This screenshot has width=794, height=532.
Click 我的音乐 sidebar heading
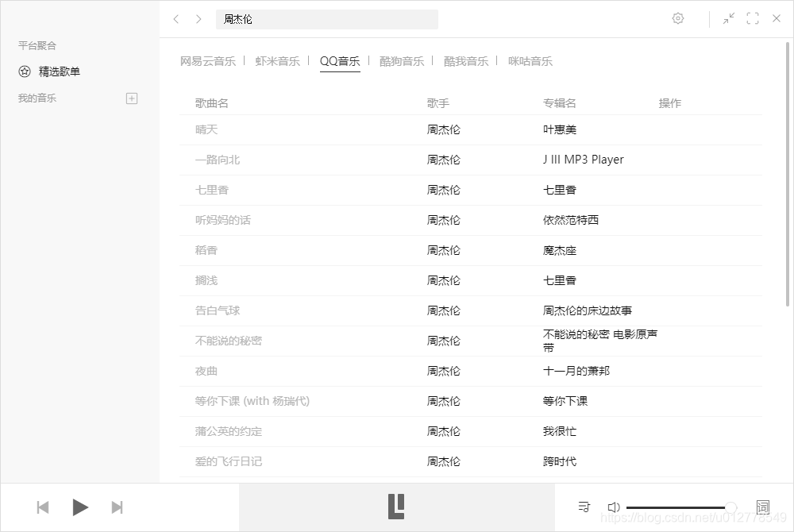pos(37,98)
